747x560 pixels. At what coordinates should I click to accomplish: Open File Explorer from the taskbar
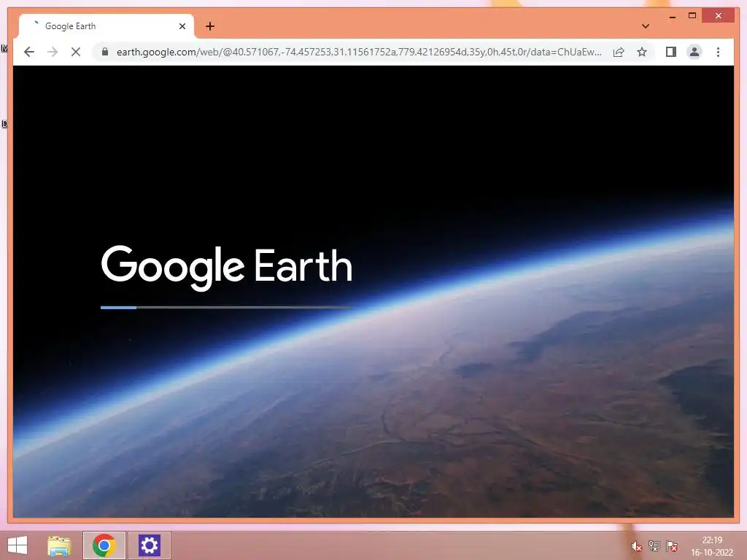[59, 545]
